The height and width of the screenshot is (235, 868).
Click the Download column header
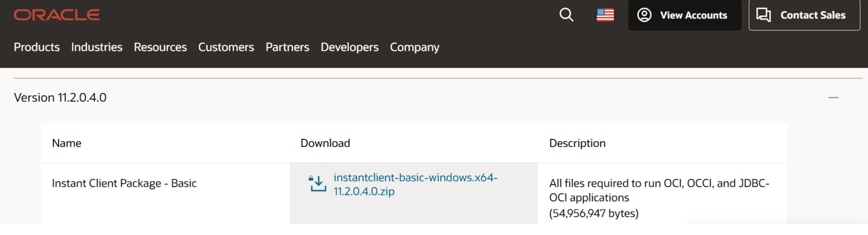click(325, 143)
